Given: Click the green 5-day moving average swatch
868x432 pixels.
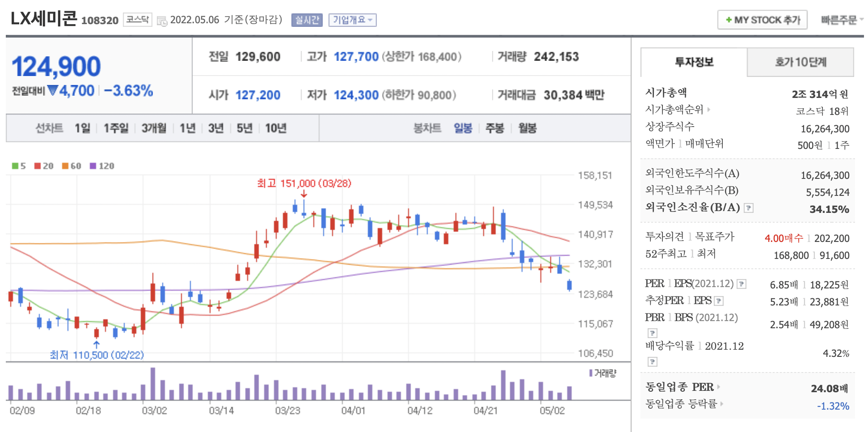Looking at the screenshot, I should [15, 166].
